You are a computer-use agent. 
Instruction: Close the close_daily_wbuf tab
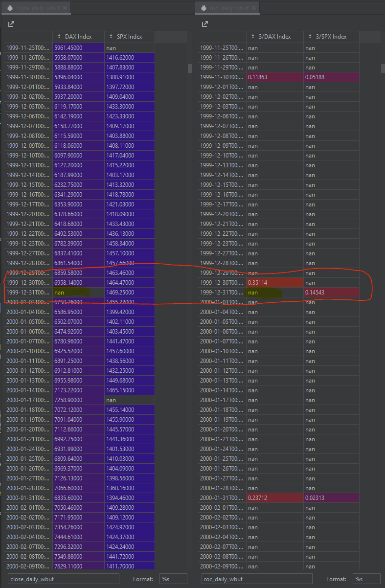tap(65, 8)
